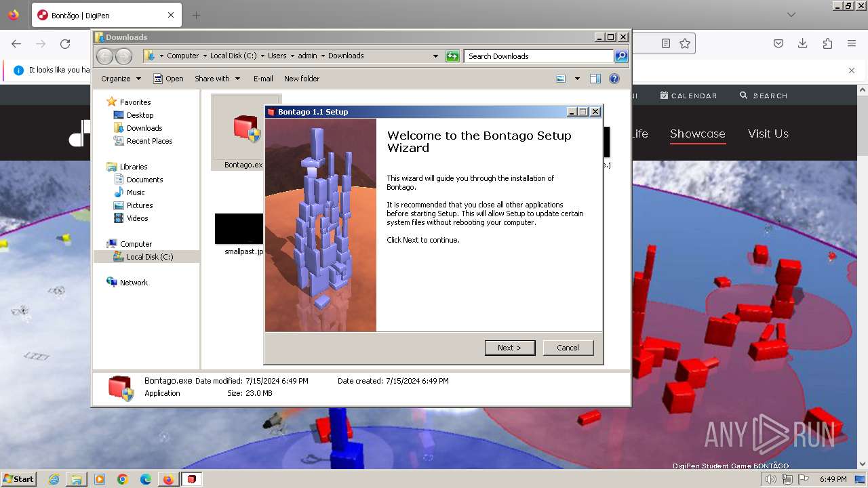This screenshot has height=488, width=868.
Task: Cancel the Bontago Setup wizard
Action: click(568, 348)
